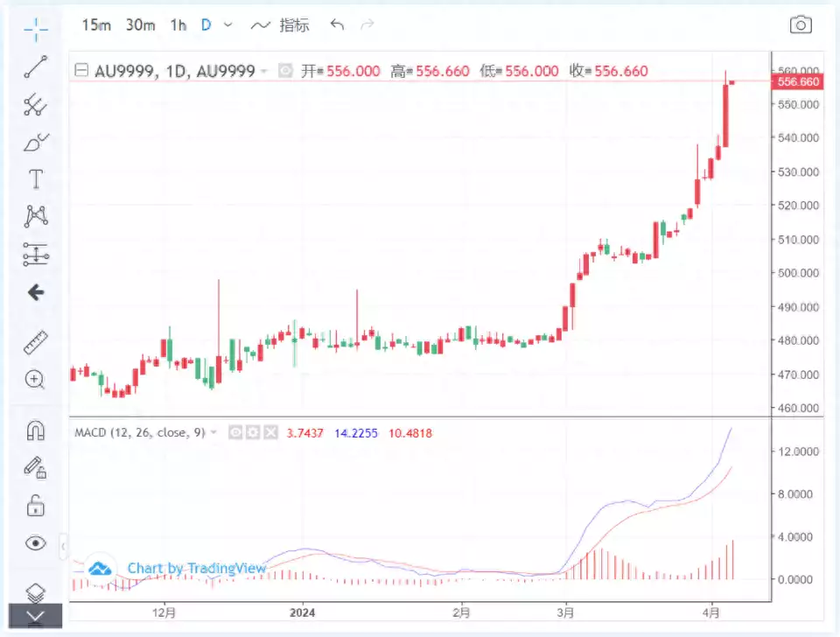Click the 500.000 price scale label

click(x=798, y=273)
